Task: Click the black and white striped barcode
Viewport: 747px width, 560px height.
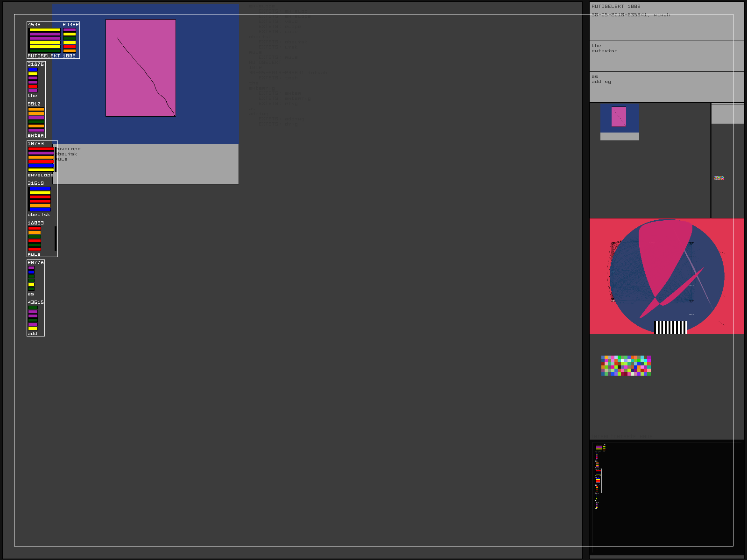Action: (671, 328)
